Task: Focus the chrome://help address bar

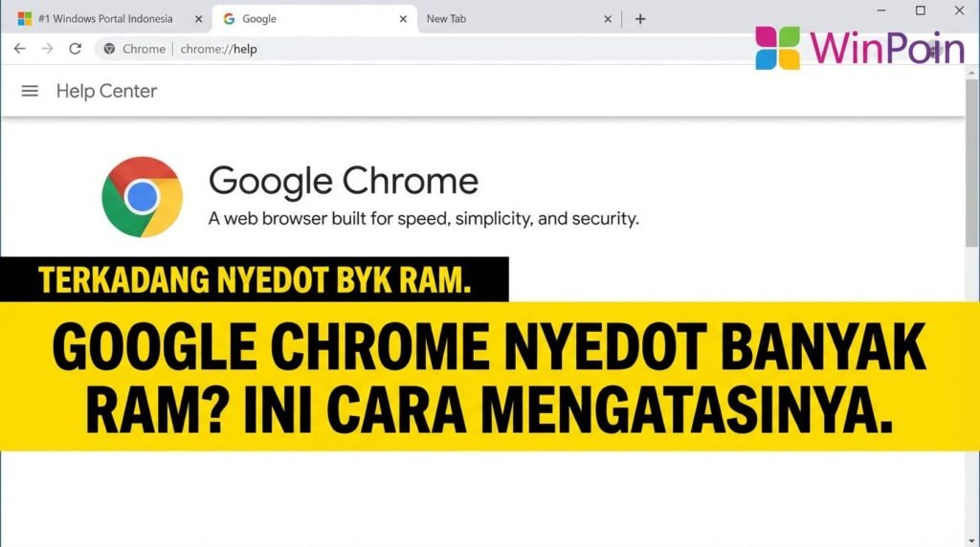Action: tap(431, 49)
